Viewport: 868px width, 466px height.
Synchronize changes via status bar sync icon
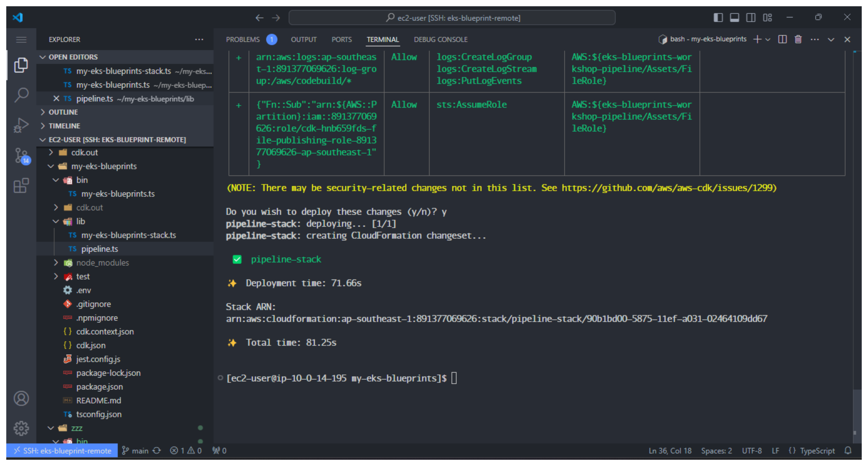[157, 450]
